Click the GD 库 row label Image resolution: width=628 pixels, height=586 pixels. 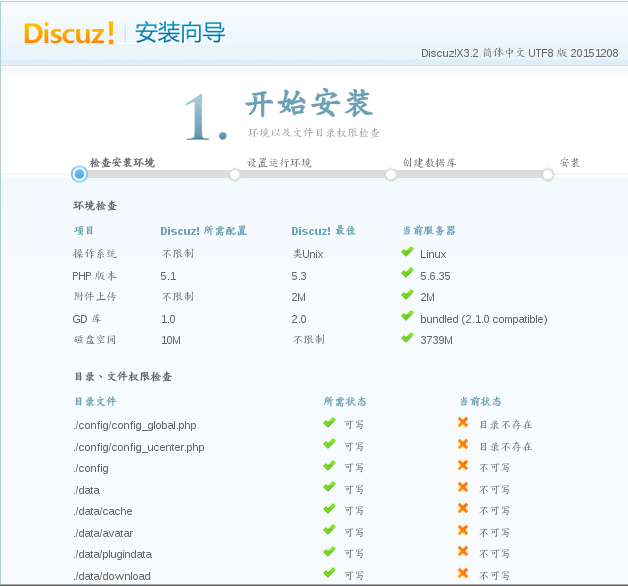point(87,319)
